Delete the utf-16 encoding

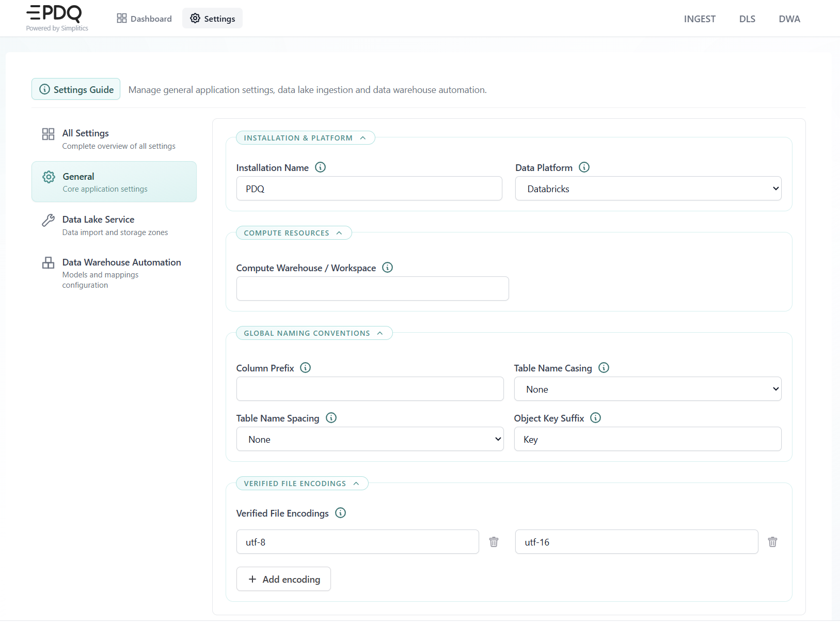click(772, 542)
